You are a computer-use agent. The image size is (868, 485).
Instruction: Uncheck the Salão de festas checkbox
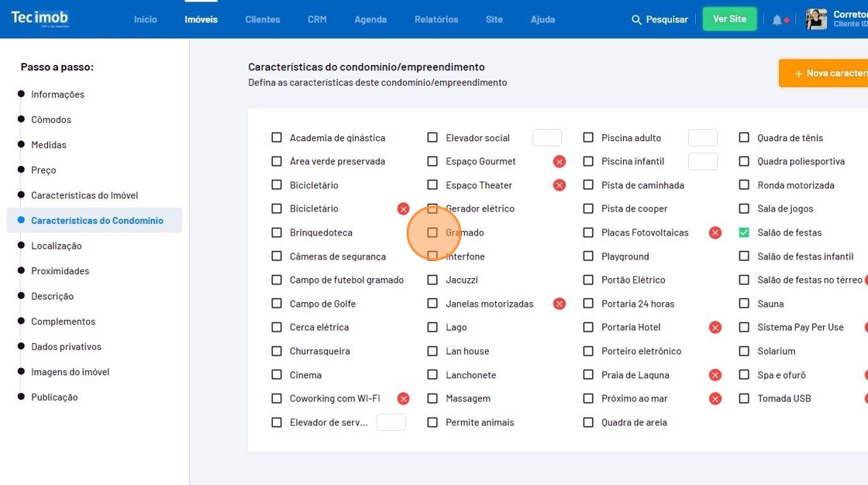click(x=744, y=232)
